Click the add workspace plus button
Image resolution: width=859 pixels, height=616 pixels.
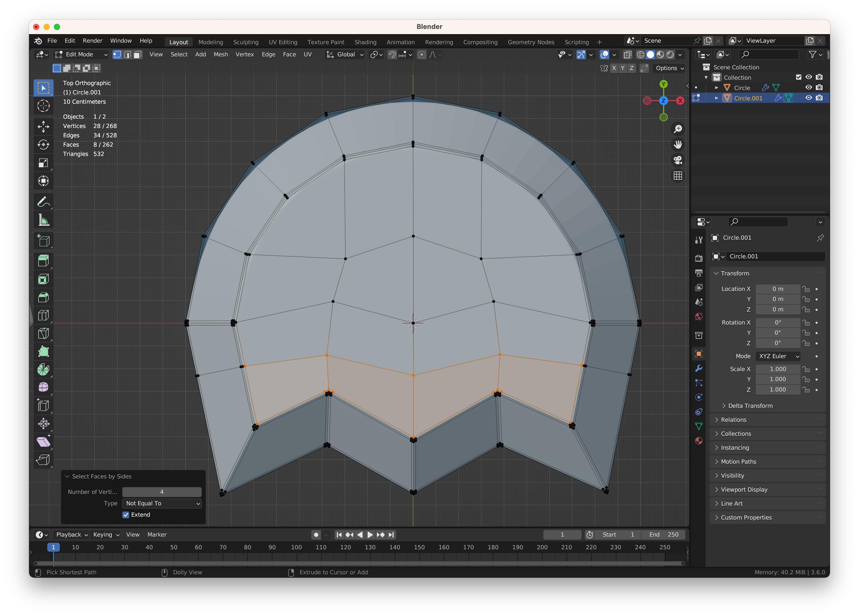599,42
